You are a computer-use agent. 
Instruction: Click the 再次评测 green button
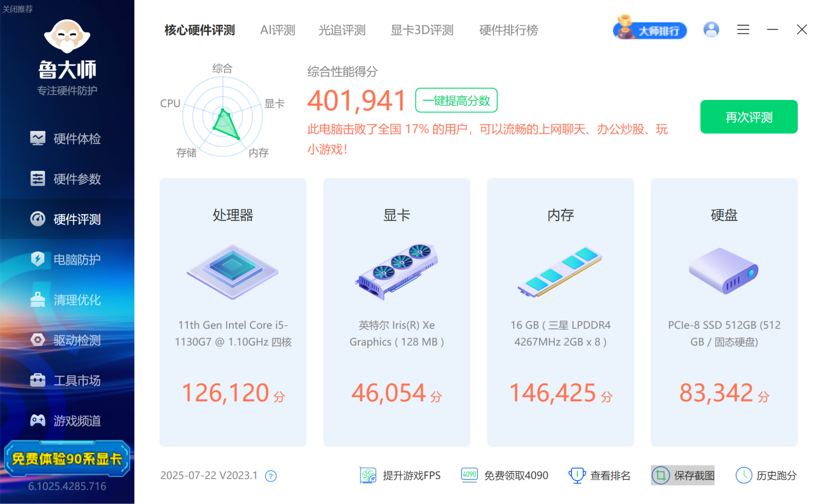pos(749,117)
